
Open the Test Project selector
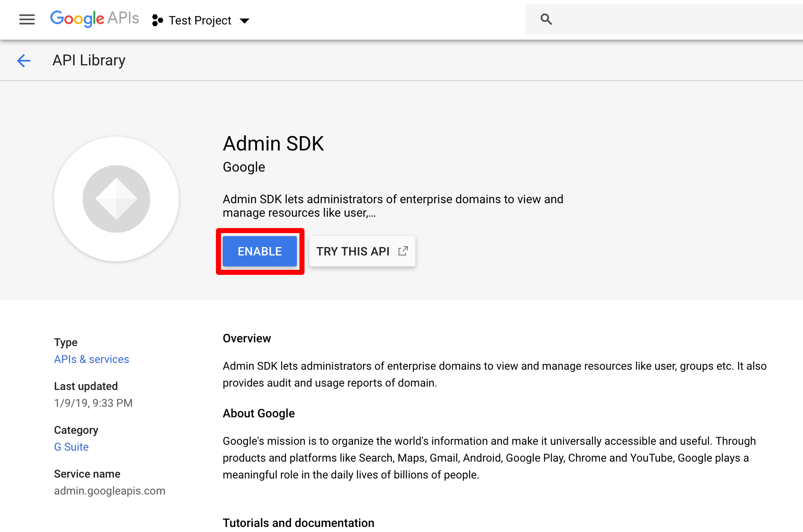click(x=201, y=20)
